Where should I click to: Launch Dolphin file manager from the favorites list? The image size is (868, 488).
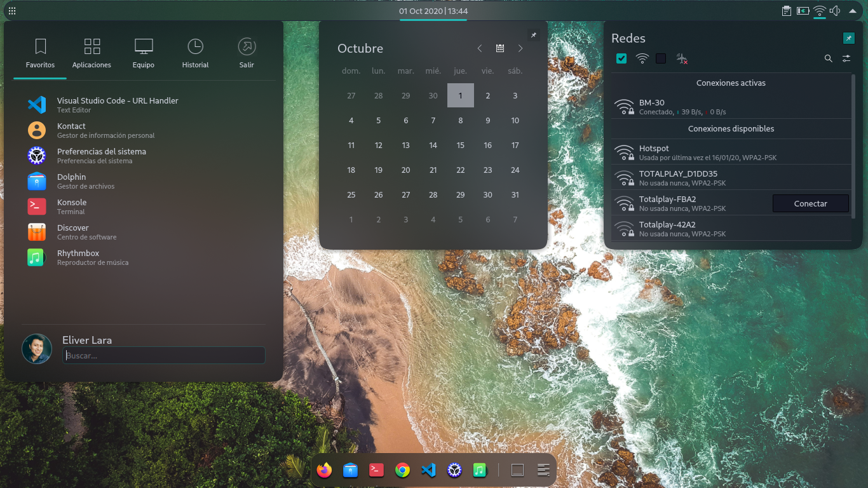[x=144, y=181]
